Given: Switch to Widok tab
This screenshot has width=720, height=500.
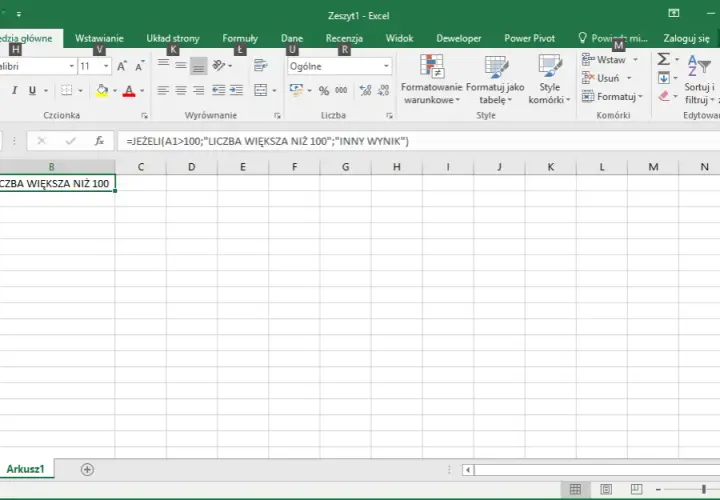Looking at the screenshot, I should [x=399, y=39].
